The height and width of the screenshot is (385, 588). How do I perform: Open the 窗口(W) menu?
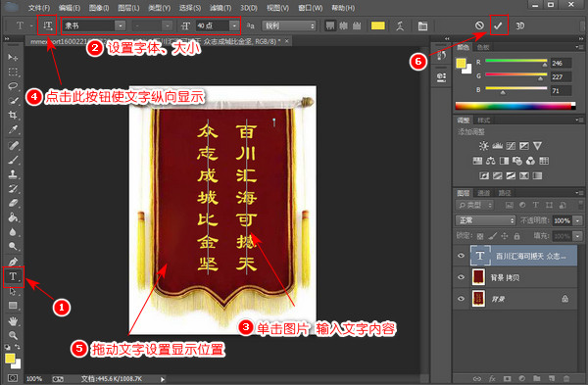tap(310, 8)
